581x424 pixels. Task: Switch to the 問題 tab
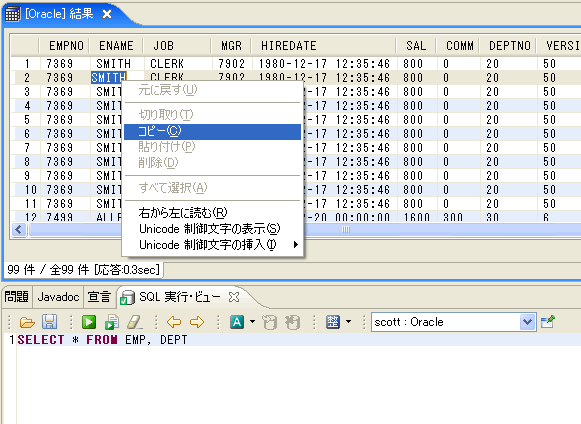(17, 297)
